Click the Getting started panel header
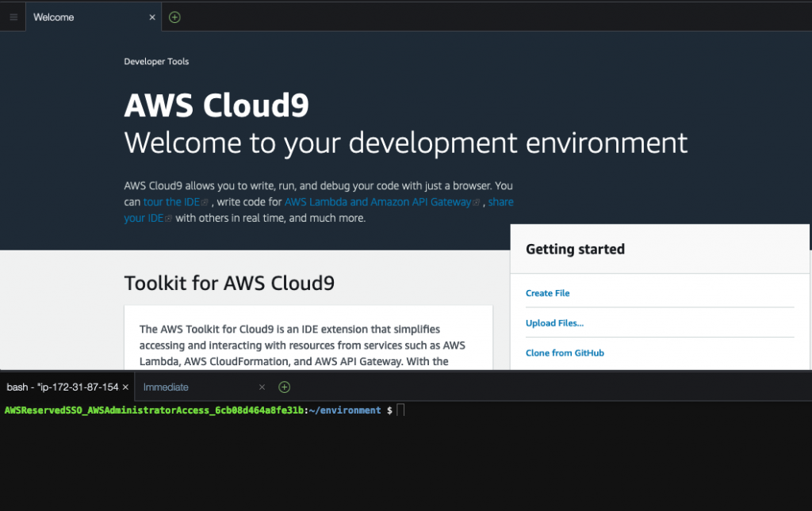812x511 pixels. tap(575, 249)
